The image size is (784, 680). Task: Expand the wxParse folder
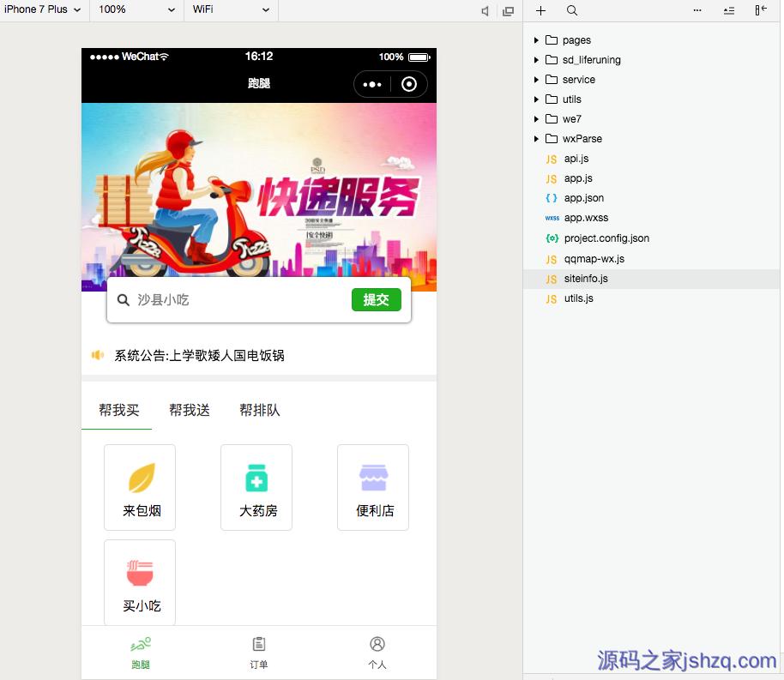point(536,139)
